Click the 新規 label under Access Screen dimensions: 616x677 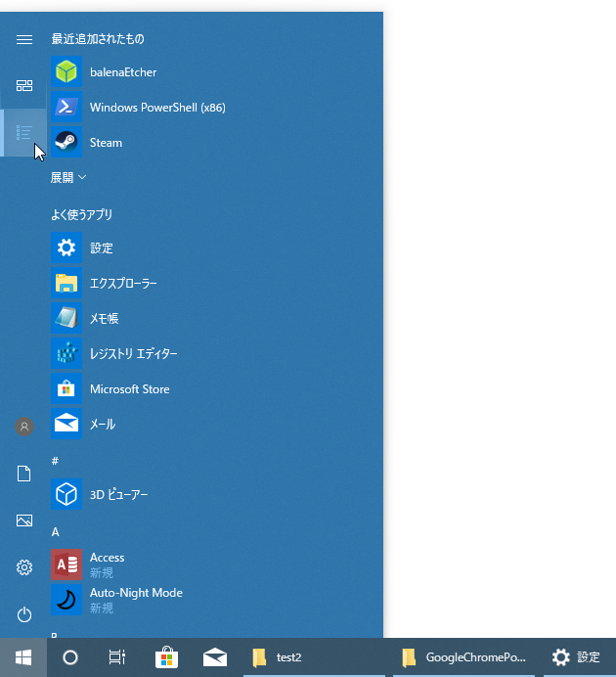click(102, 573)
